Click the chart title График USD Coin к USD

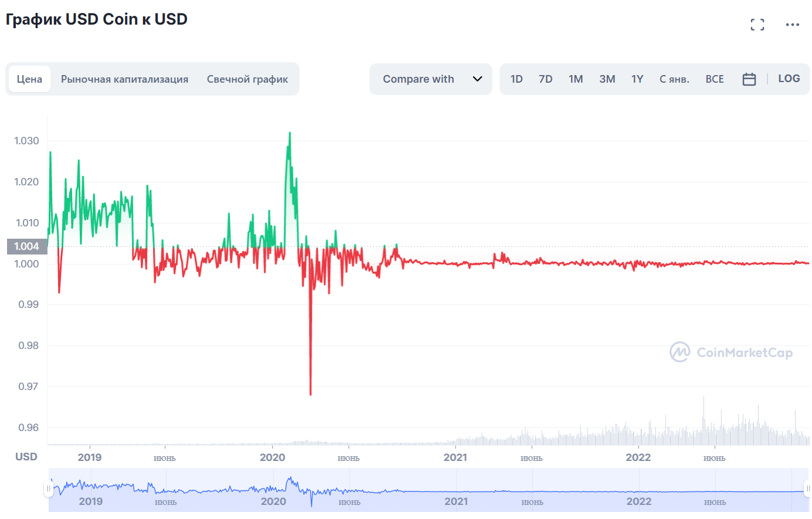(97, 19)
